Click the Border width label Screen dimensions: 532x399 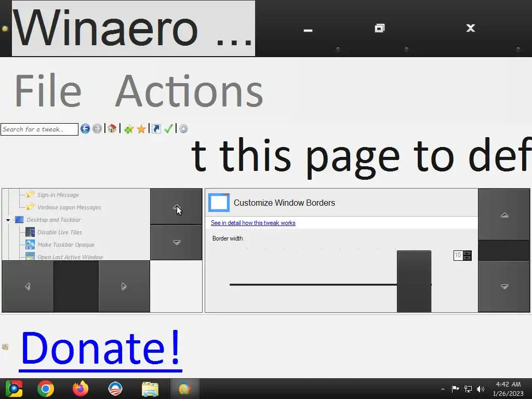pos(228,238)
